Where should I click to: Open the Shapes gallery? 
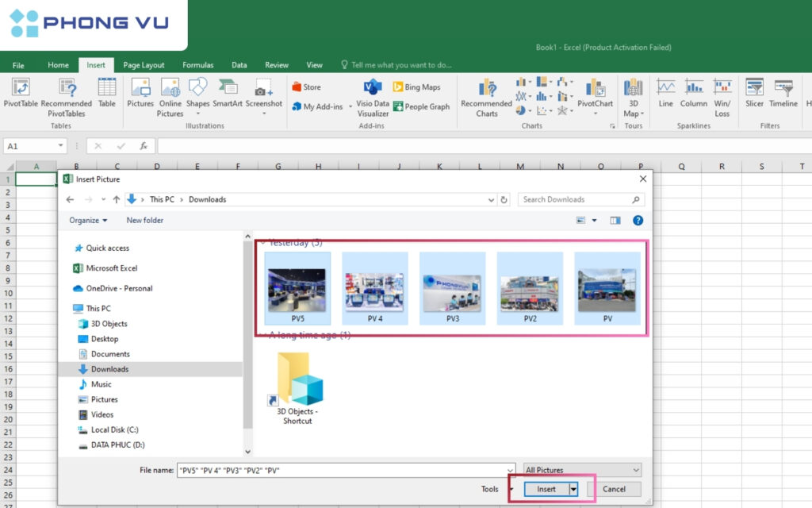point(197,96)
